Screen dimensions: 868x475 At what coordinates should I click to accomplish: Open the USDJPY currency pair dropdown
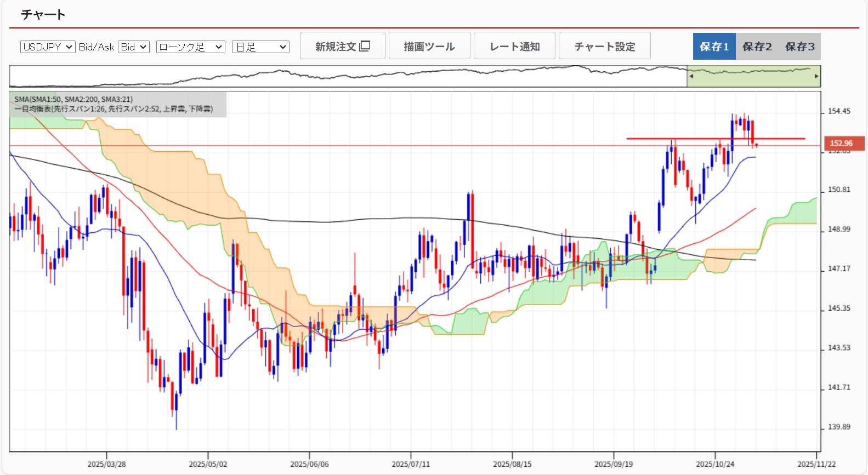pyautogui.click(x=48, y=47)
